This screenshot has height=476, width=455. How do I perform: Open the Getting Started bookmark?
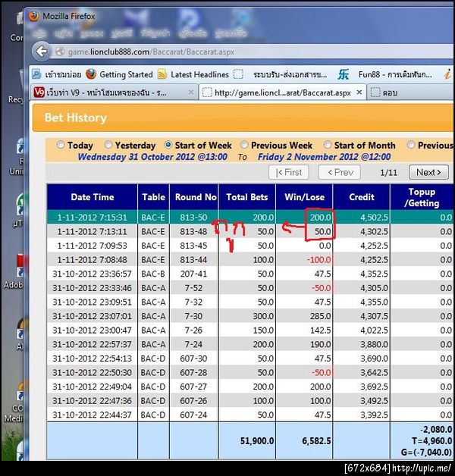pyautogui.click(x=119, y=74)
